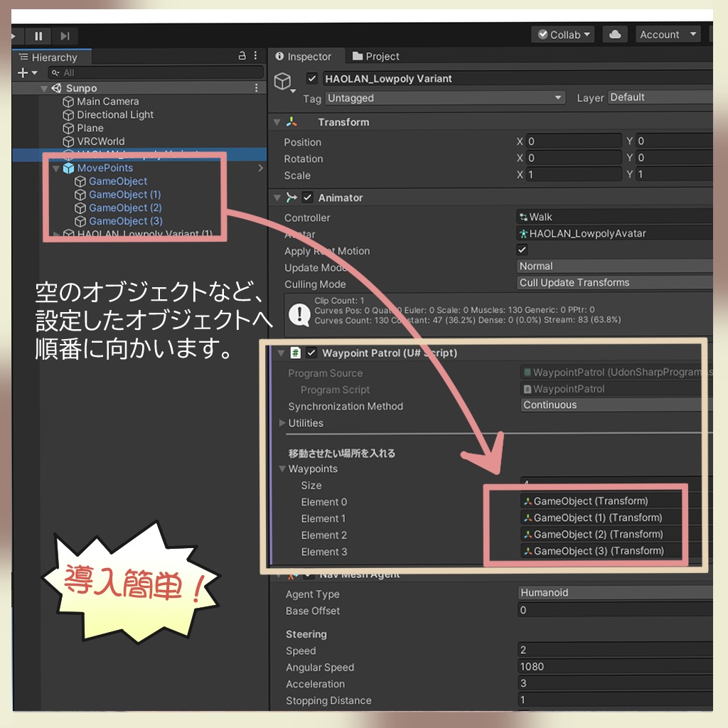Disable the Animator component checkbox
This screenshot has height=728, width=728.
(x=307, y=198)
